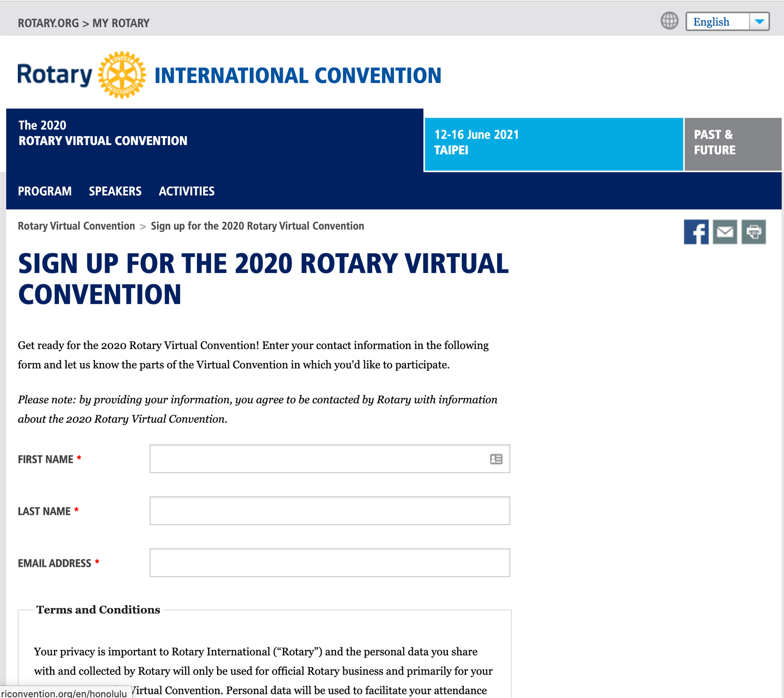Viewport: 784px width, 698px height.
Task: Open the English language dropdown arrow
Action: (759, 22)
